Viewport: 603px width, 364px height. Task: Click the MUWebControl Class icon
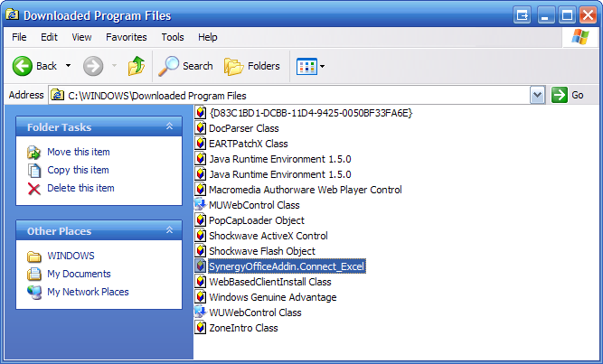point(200,204)
